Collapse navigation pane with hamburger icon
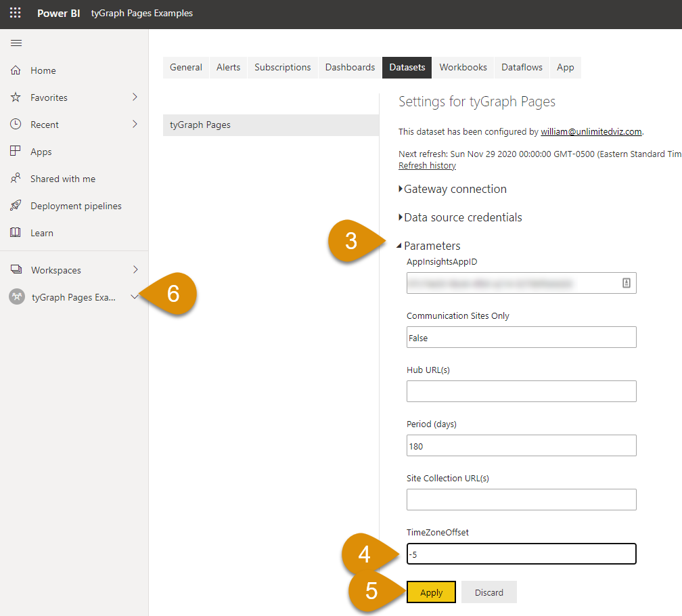Image resolution: width=682 pixels, height=616 pixels. coord(16,43)
